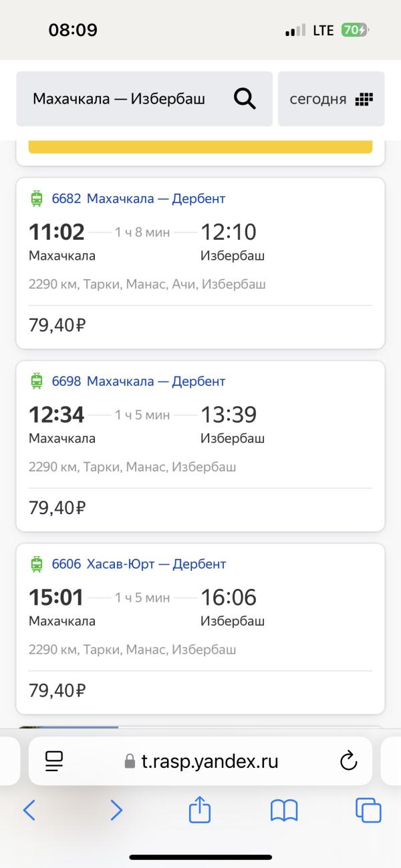Reload the page with refresh icon
The image size is (401, 868).
[348, 761]
